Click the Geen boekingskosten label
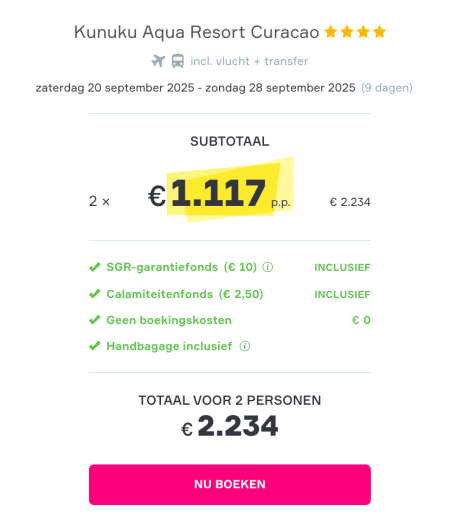 tap(169, 320)
